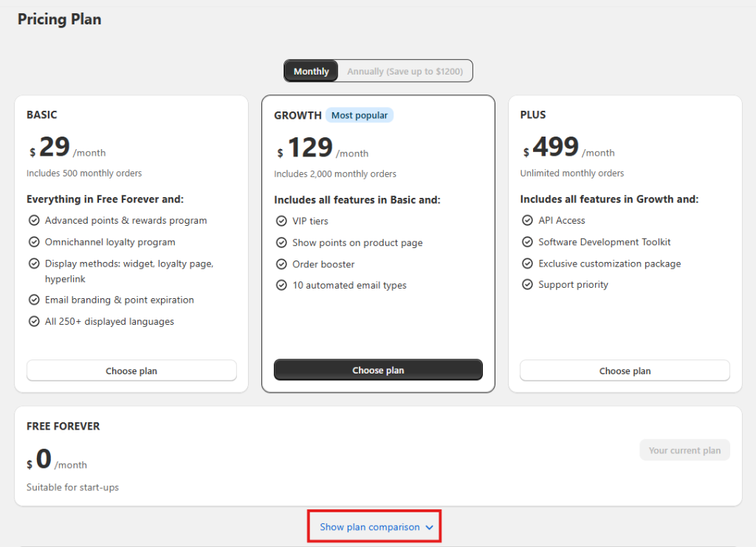756x547 pixels.
Task: Choose the Basic plan
Action: 131,371
